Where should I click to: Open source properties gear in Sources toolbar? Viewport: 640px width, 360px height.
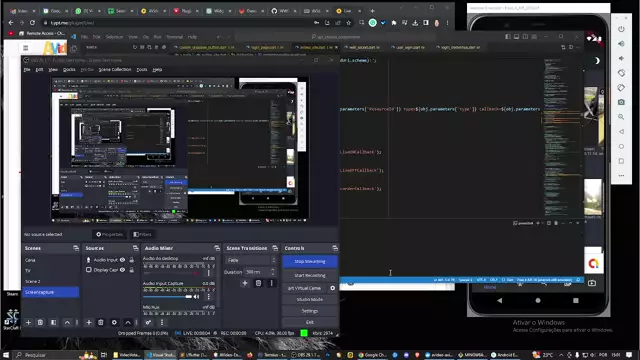tap(114, 322)
